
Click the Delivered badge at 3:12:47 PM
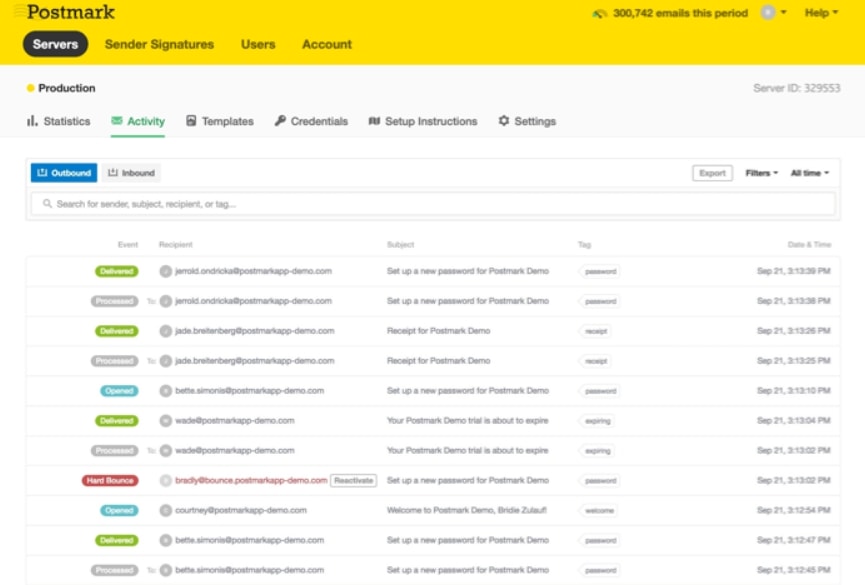point(116,540)
